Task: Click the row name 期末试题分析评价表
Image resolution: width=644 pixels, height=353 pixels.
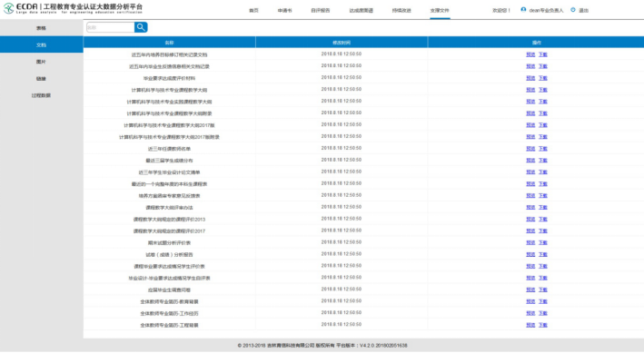Action: (169, 243)
